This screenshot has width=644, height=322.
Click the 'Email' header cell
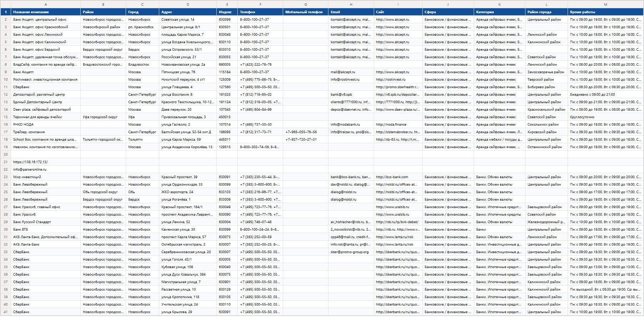coord(351,12)
